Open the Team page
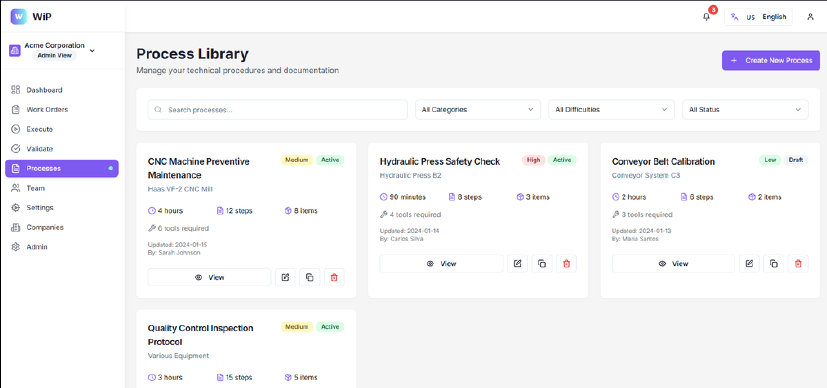Image resolution: width=827 pixels, height=388 pixels. pyautogui.click(x=62, y=188)
